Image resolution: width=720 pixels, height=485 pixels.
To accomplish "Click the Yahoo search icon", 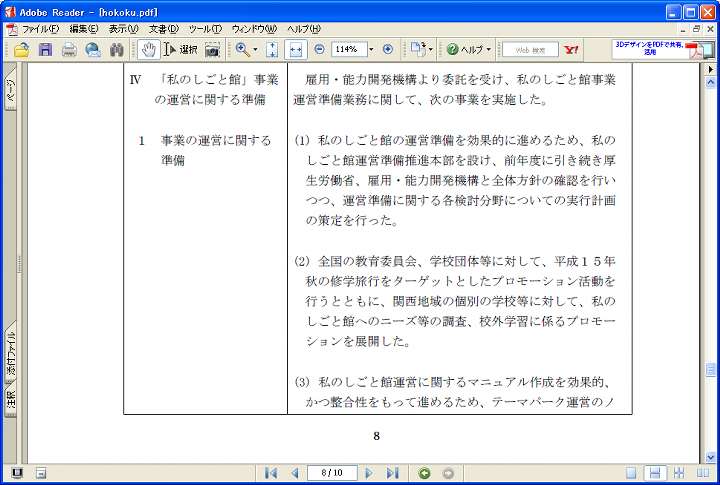I will tap(572, 49).
